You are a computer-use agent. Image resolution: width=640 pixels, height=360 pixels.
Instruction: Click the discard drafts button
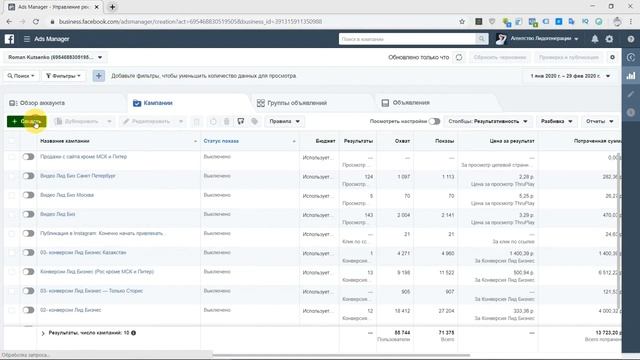coord(500,57)
